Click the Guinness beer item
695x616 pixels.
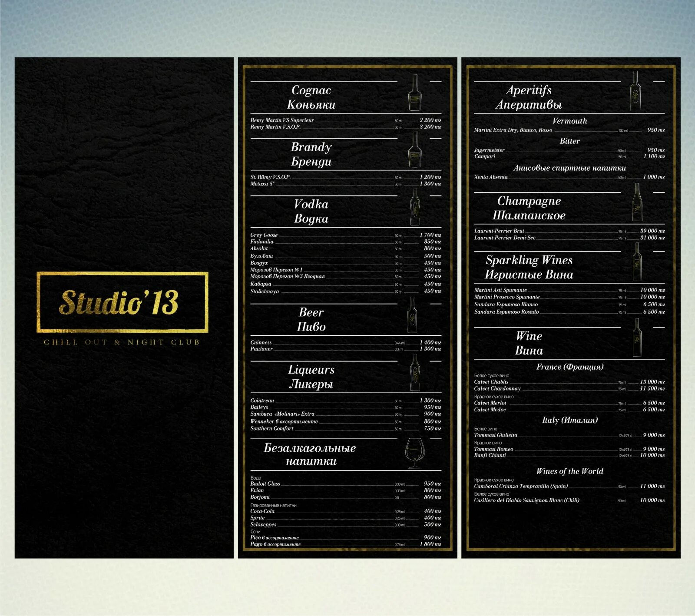346,342
